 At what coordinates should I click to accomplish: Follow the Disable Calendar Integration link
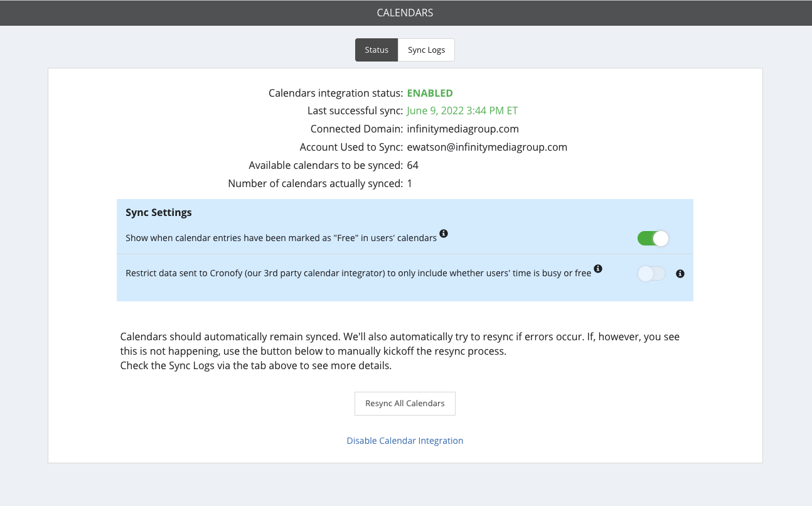click(405, 441)
